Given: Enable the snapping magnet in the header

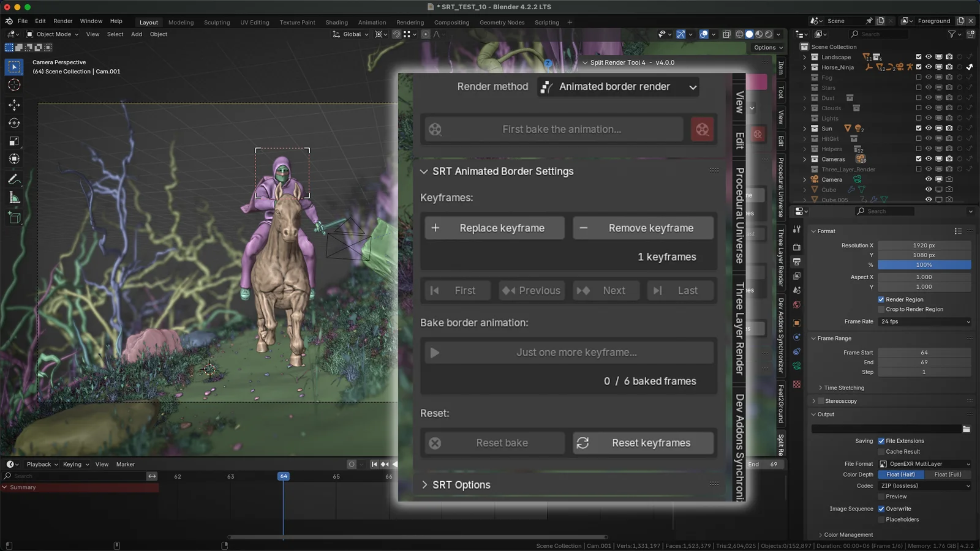Looking at the screenshot, I should pyautogui.click(x=397, y=34).
